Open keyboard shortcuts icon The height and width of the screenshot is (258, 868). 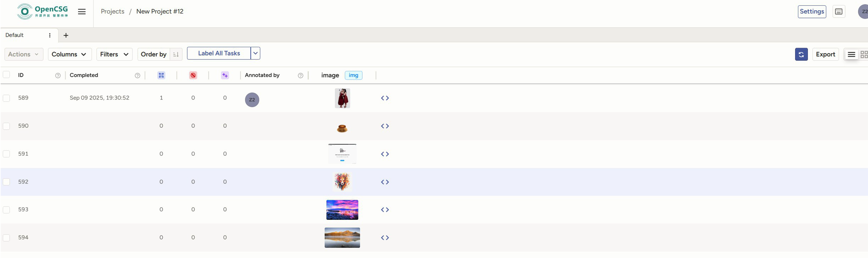pyautogui.click(x=838, y=12)
